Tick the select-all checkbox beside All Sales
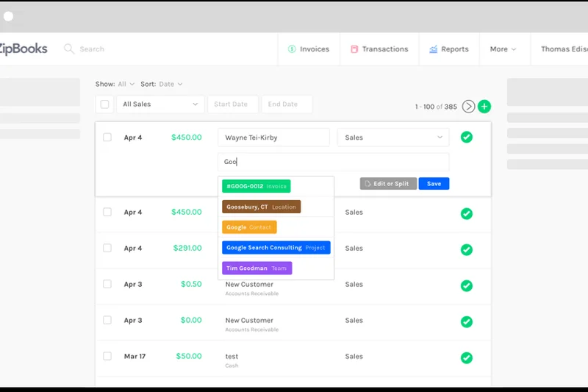The height and width of the screenshot is (392, 588). (x=104, y=104)
